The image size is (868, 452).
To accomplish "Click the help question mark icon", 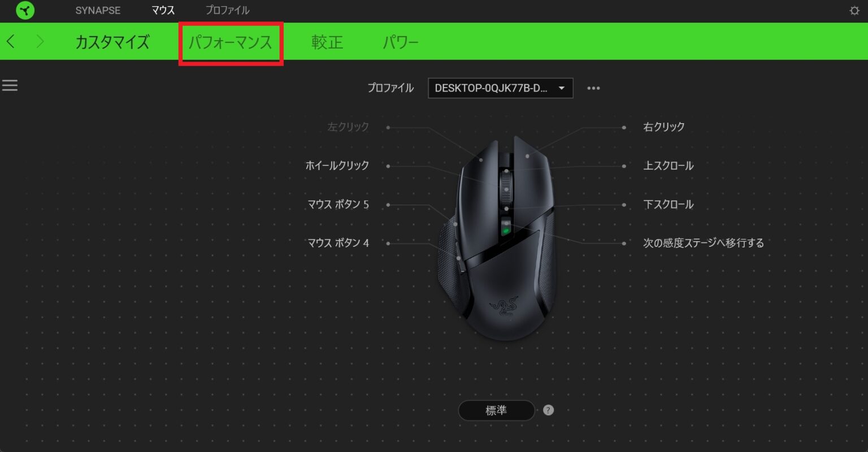I will click(x=547, y=411).
